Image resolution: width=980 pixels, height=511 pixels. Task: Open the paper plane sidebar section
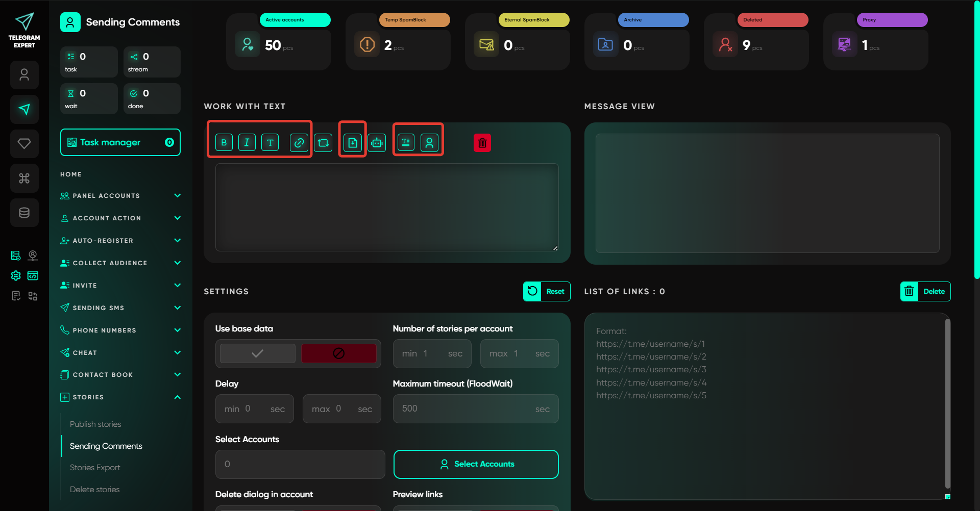[x=24, y=109]
